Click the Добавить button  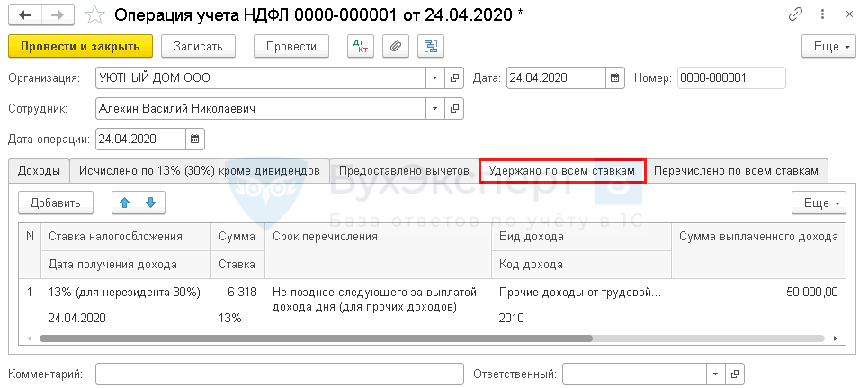coord(56,203)
